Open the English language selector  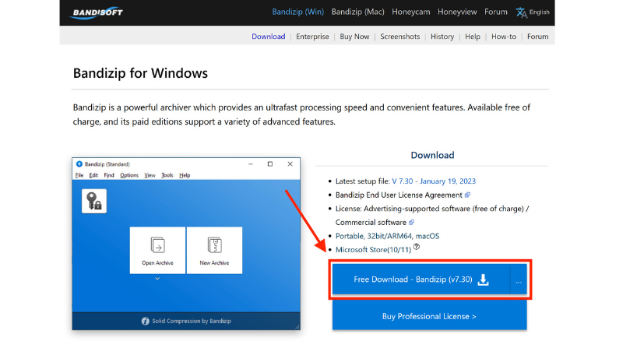click(540, 12)
